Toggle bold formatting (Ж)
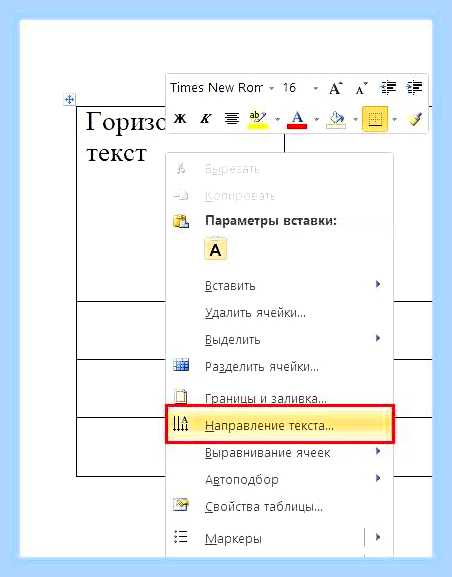 [x=180, y=118]
